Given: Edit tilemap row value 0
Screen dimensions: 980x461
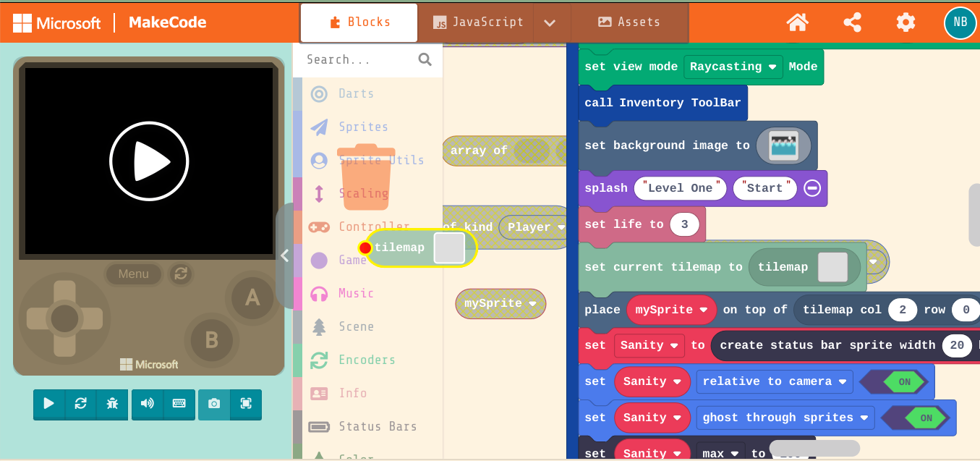Looking at the screenshot, I should click(x=966, y=310).
